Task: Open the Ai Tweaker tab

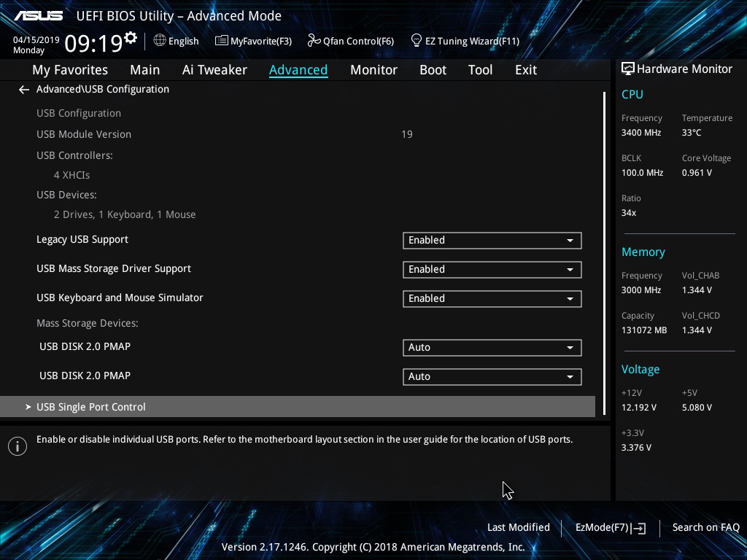Action: 214,70
